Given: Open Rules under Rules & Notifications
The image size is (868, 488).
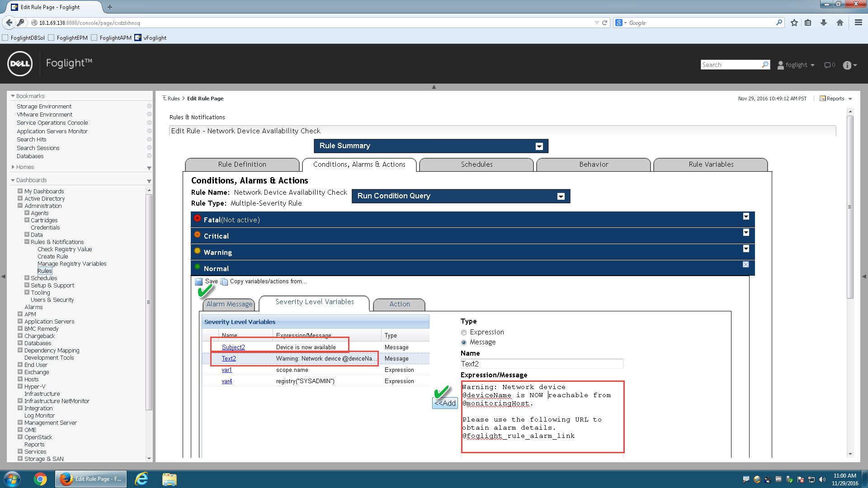Looking at the screenshot, I should click(45, 271).
